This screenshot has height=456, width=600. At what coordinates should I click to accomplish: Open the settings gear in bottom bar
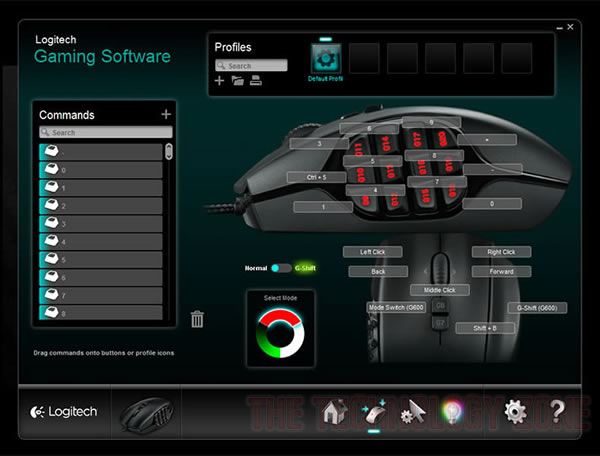pos(515,412)
